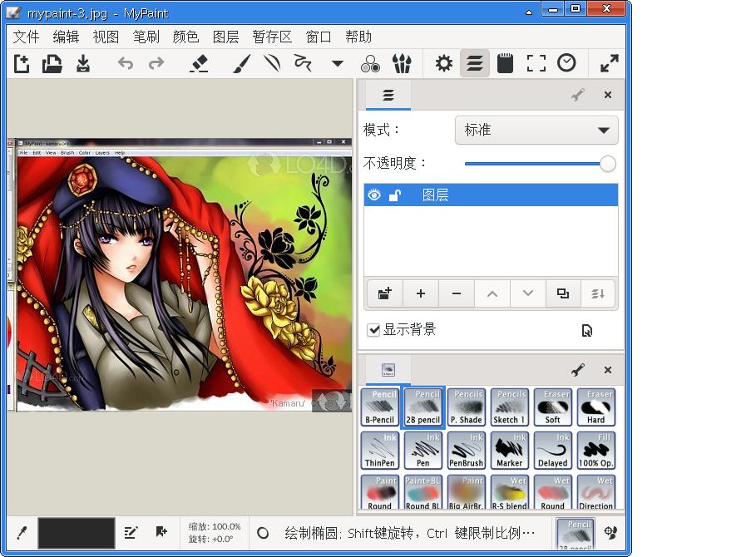Click the new document toolbar icon
This screenshot has height=557, width=756.
pos(22,63)
